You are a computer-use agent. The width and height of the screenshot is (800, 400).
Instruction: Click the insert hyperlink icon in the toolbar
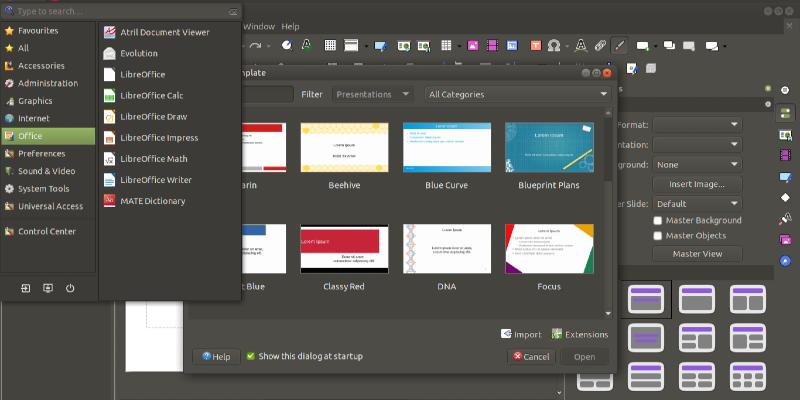click(599, 46)
